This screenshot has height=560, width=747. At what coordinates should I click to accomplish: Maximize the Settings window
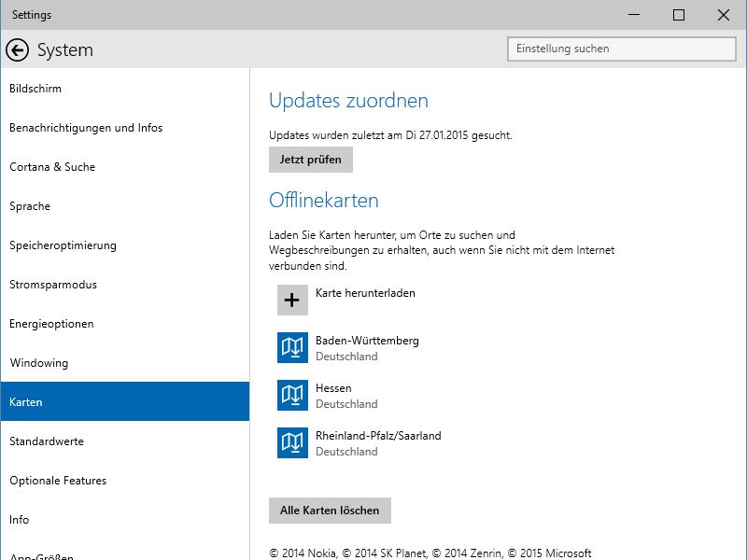coord(679,15)
